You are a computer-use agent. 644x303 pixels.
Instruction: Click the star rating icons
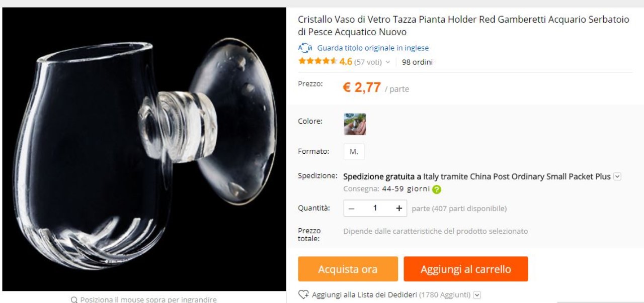pos(317,61)
